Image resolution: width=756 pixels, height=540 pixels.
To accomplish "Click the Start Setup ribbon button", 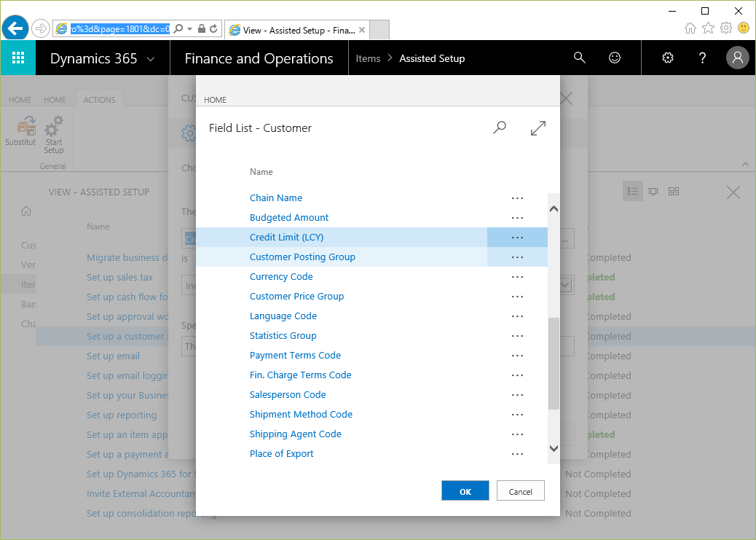I will pos(53,135).
